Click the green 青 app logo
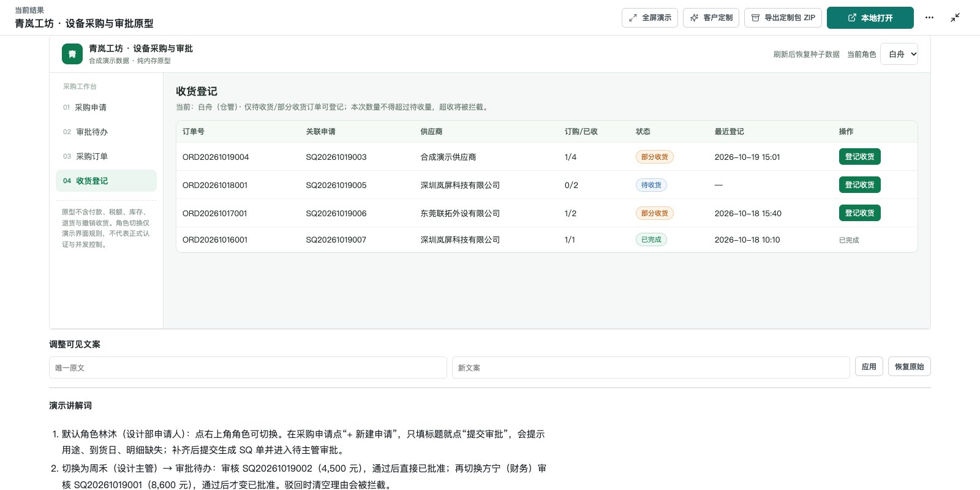Image resolution: width=980 pixels, height=490 pixels. (x=72, y=54)
